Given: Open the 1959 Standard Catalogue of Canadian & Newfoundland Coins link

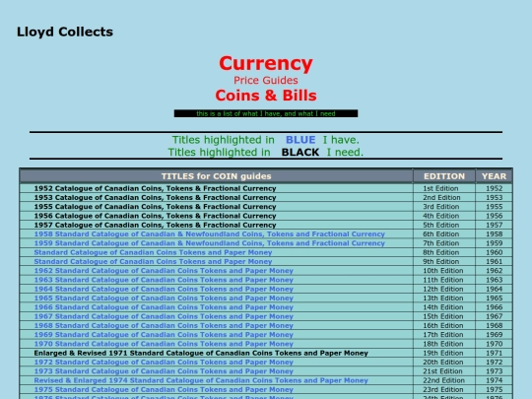Looking at the screenshot, I should 209,243.
